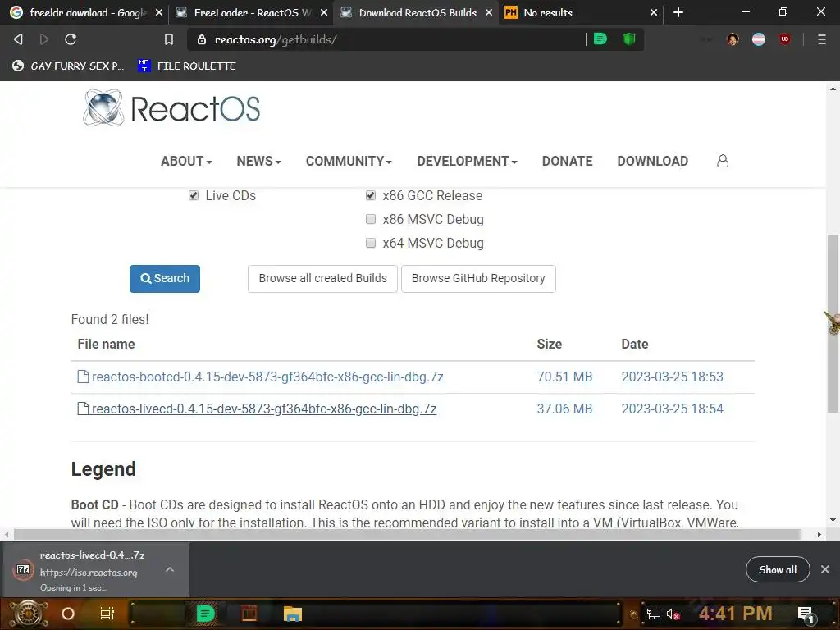The image size is (840, 630).
Task: Expand download item options chevron
Action: pos(170,569)
